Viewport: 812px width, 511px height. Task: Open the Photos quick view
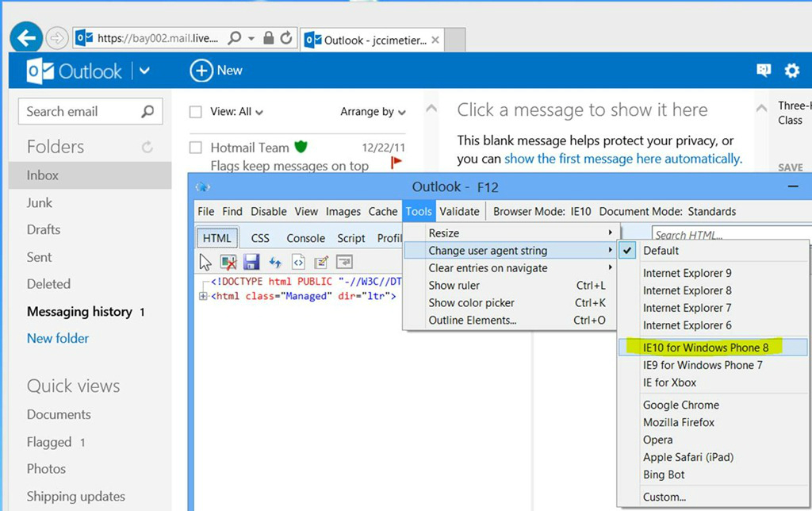click(46, 469)
